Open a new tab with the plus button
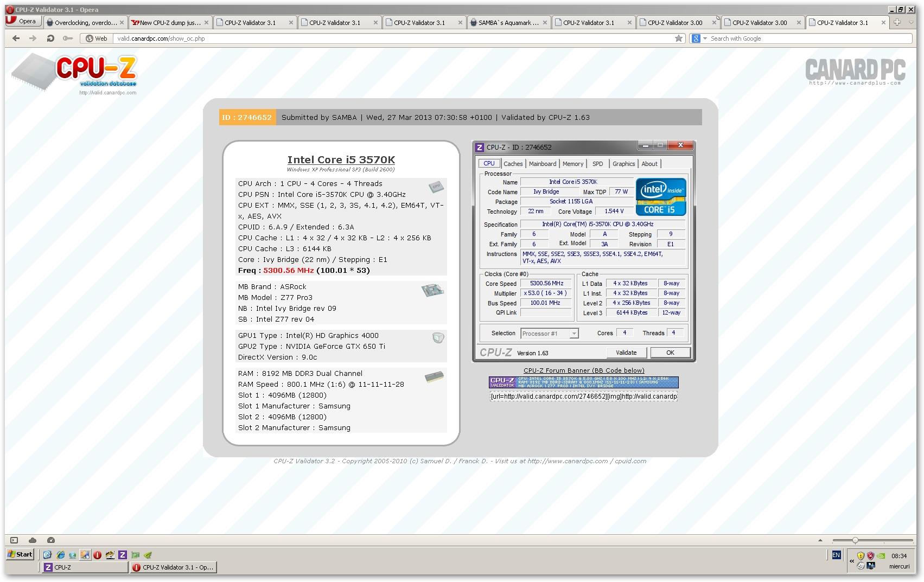924x582 pixels. [x=897, y=22]
